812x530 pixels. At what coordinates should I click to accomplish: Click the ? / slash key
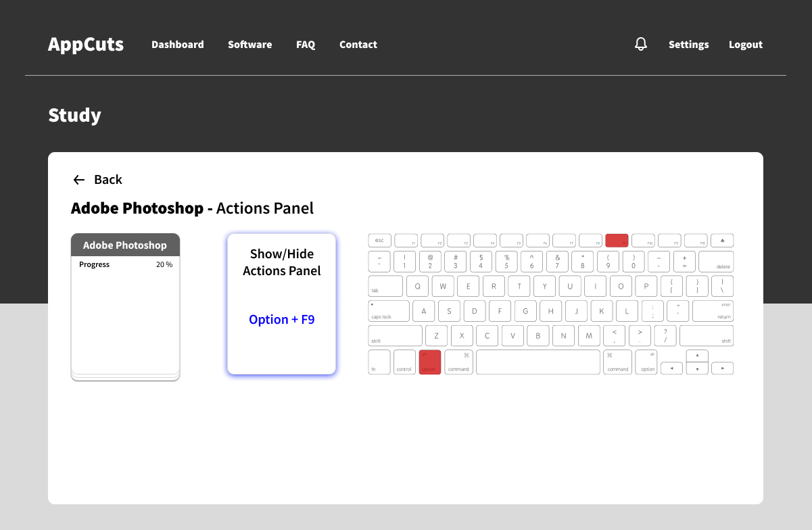pyautogui.click(x=665, y=336)
